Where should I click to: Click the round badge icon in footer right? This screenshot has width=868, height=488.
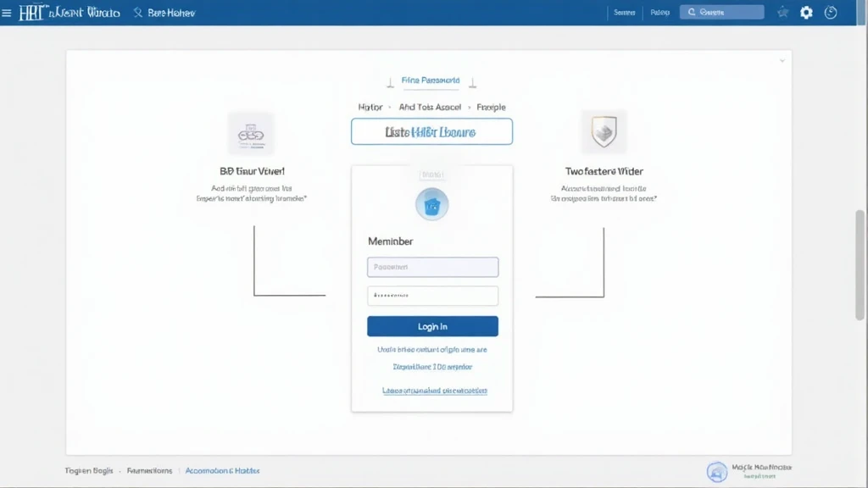717,472
